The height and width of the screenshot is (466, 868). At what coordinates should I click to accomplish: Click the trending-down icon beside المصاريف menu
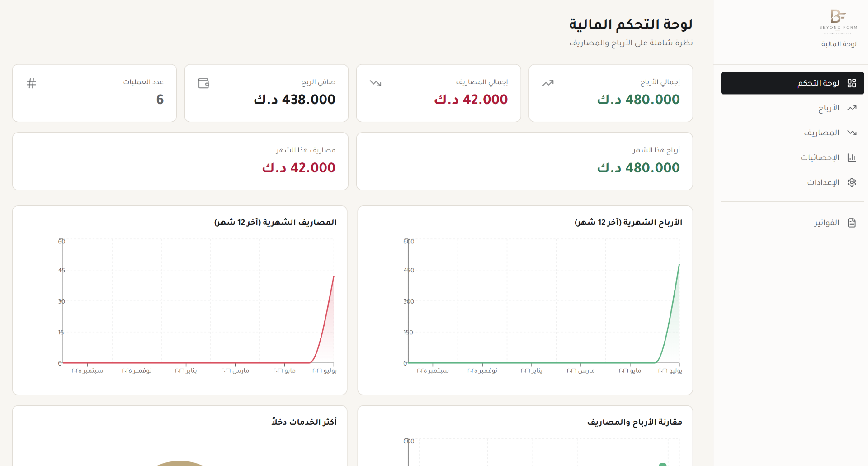(x=852, y=133)
